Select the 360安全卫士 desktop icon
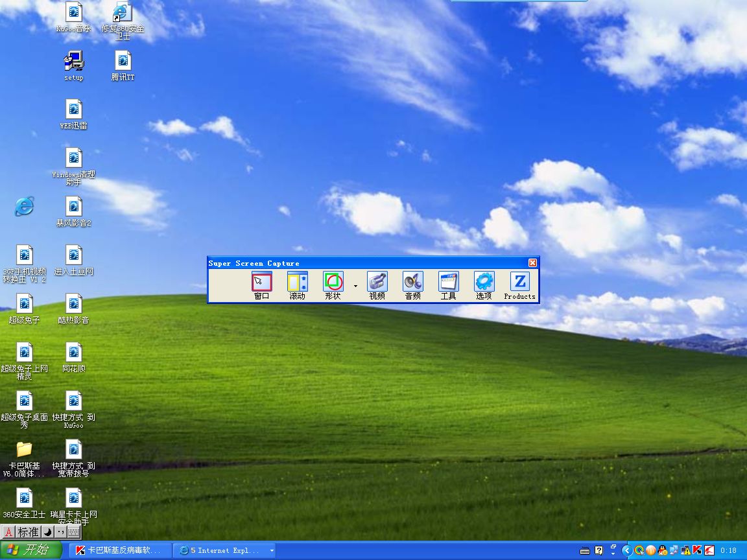The height and width of the screenshot is (560, 747). 24,504
